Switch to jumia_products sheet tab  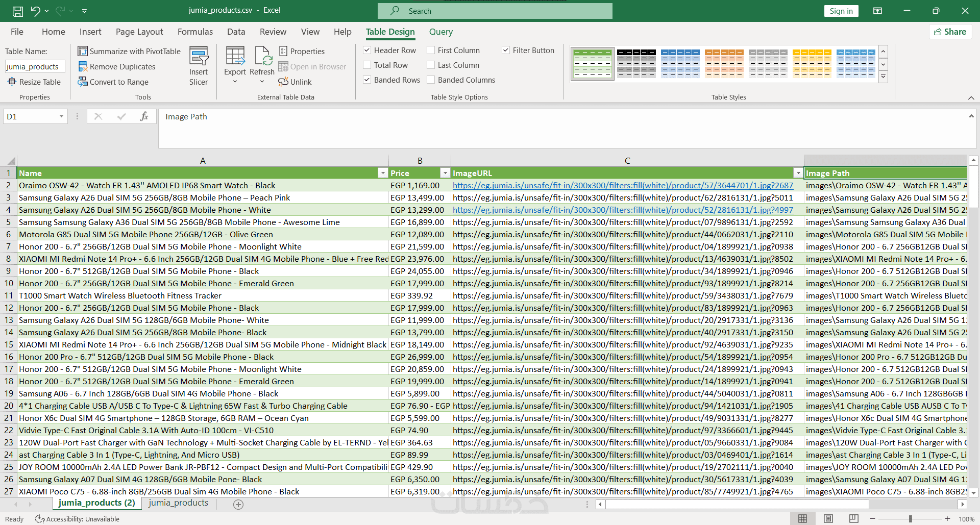click(178, 503)
